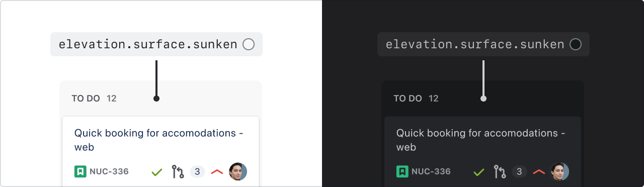644x187 pixels.
Task: Click the green story bookmark icon in dark card
Action: tap(403, 172)
